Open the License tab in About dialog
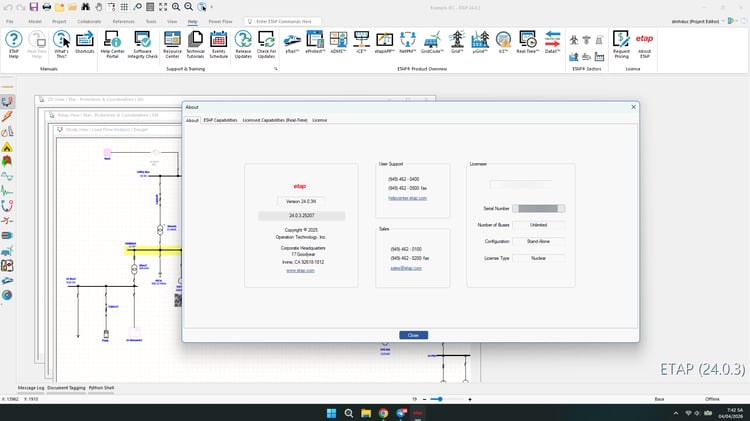Screen dimensions: 750x421 [320, 120]
